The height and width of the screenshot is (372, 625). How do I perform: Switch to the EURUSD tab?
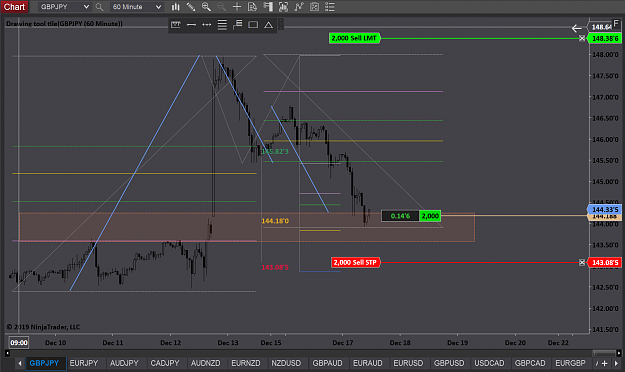pos(408,363)
